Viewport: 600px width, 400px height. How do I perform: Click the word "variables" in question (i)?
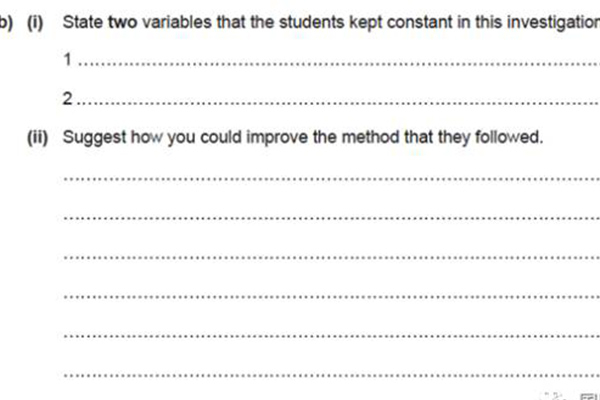tap(177, 22)
